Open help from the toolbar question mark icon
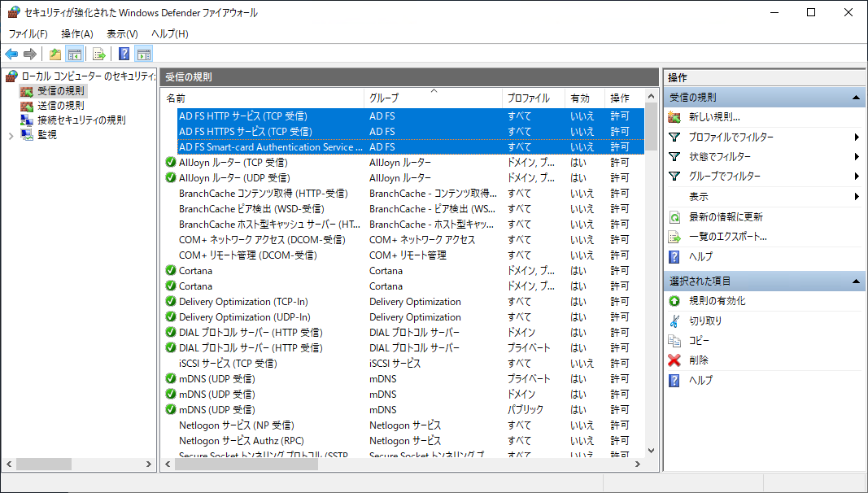The width and height of the screenshot is (868, 493). pyautogui.click(x=124, y=54)
